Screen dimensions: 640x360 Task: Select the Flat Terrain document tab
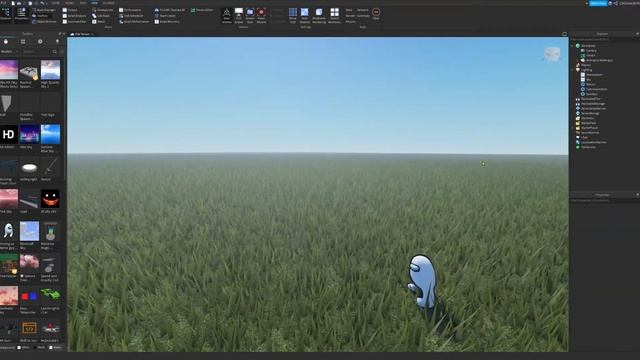point(82,34)
